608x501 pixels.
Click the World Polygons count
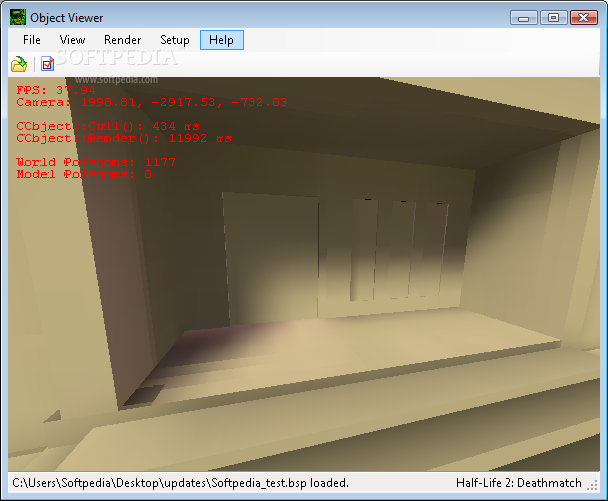click(x=96, y=162)
